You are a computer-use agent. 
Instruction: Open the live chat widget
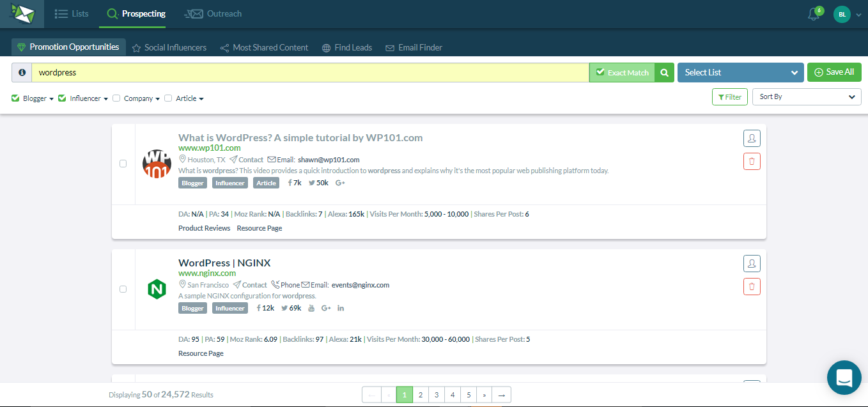[x=844, y=378]
